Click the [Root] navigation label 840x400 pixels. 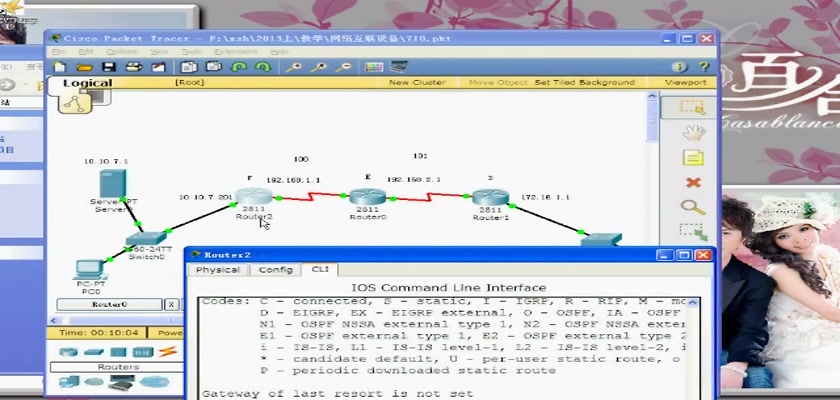coord(190,82)
